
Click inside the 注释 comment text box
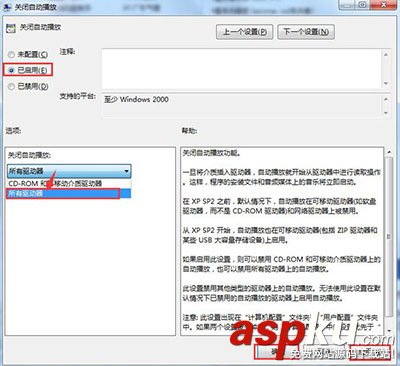[242, 69]
